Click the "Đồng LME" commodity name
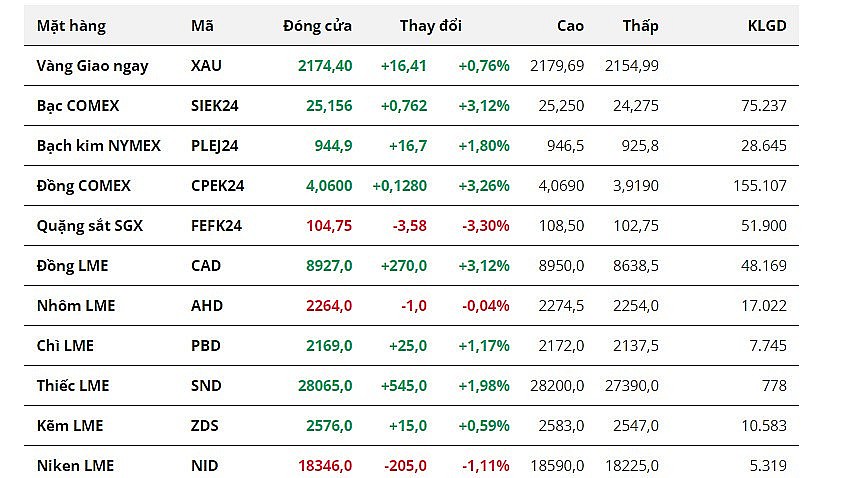Viewport: 845px width, 478px height. click(x=72, y=266)
